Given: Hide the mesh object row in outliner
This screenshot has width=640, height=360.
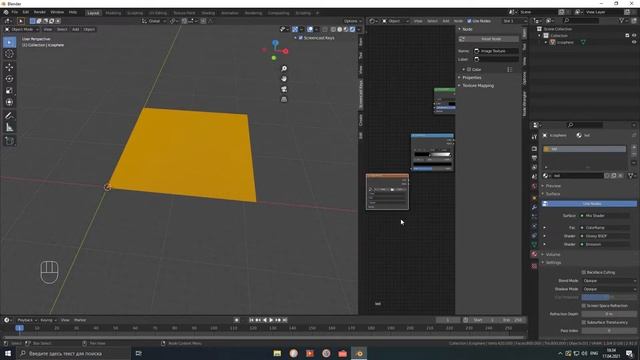Looking at the screenshot, I should click(x=634, y=42).
